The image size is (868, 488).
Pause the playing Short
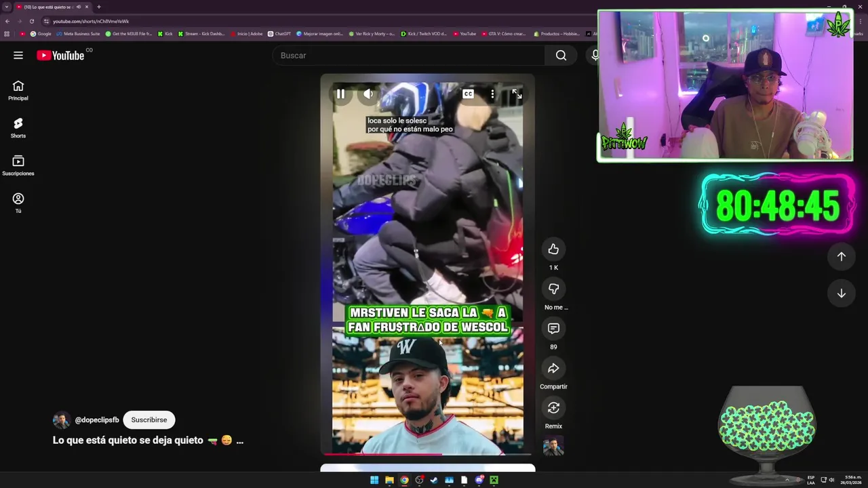coord(340,94)
